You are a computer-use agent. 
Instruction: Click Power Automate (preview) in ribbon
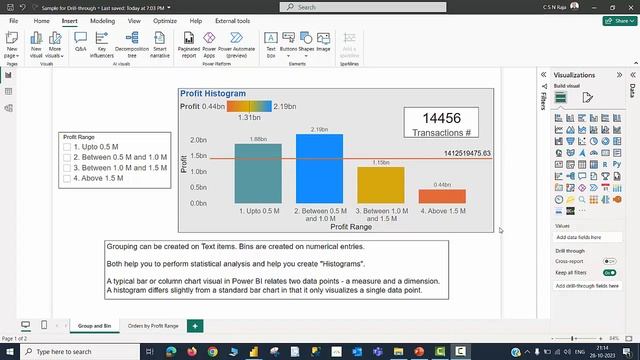236,45
